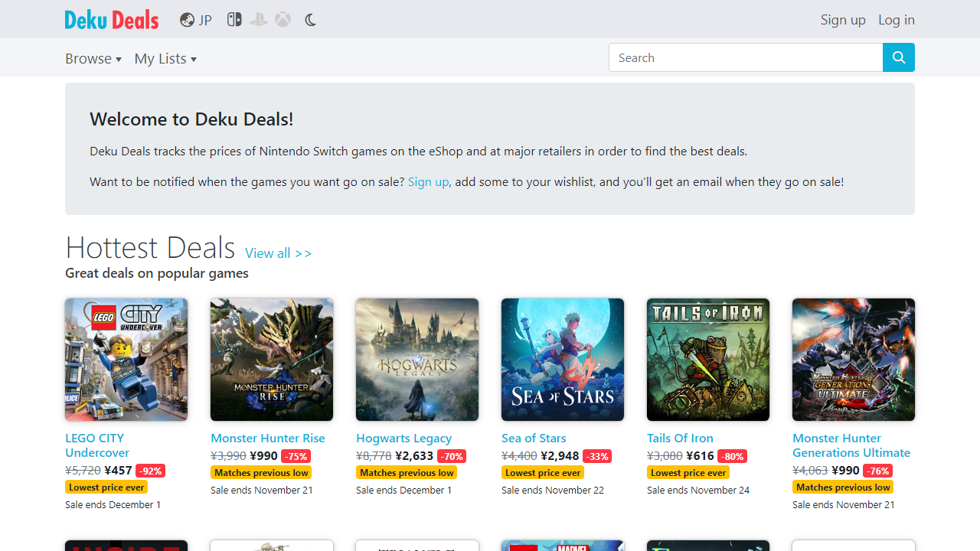Viewport: 980px width, 551px height.
Task: Open View all Hottest Deals
Action: click(278, 253)
